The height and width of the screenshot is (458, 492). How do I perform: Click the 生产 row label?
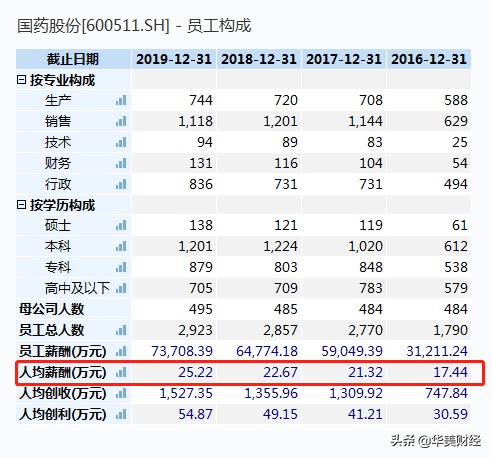pos(58,100)
